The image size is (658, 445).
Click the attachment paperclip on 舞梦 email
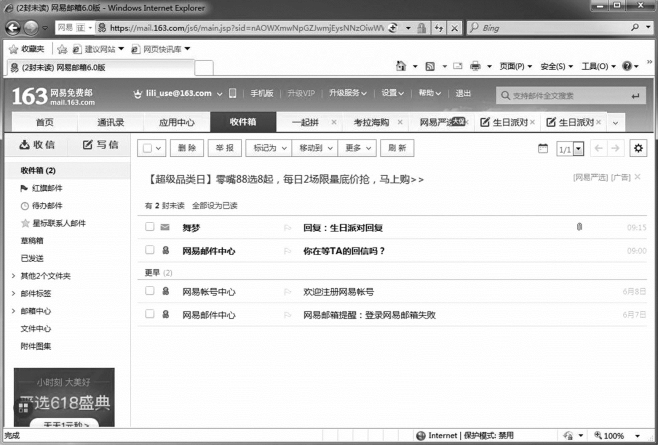(580, 227)
